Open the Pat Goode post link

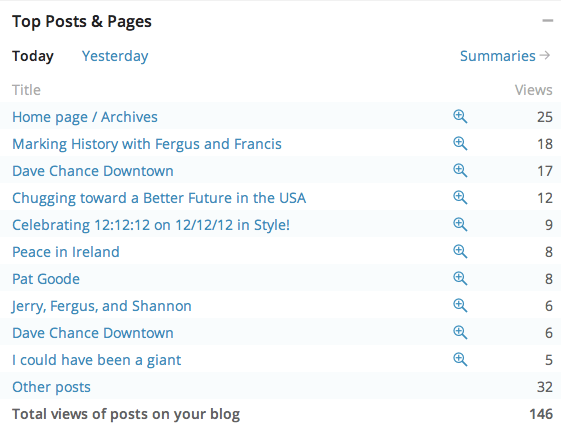tap(46, 279)
